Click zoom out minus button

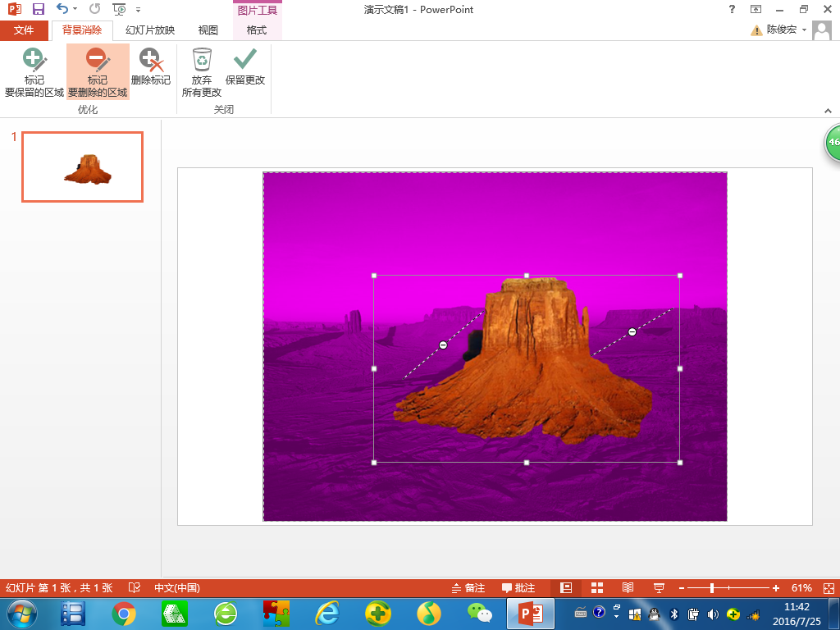click(x=682, y=588)
